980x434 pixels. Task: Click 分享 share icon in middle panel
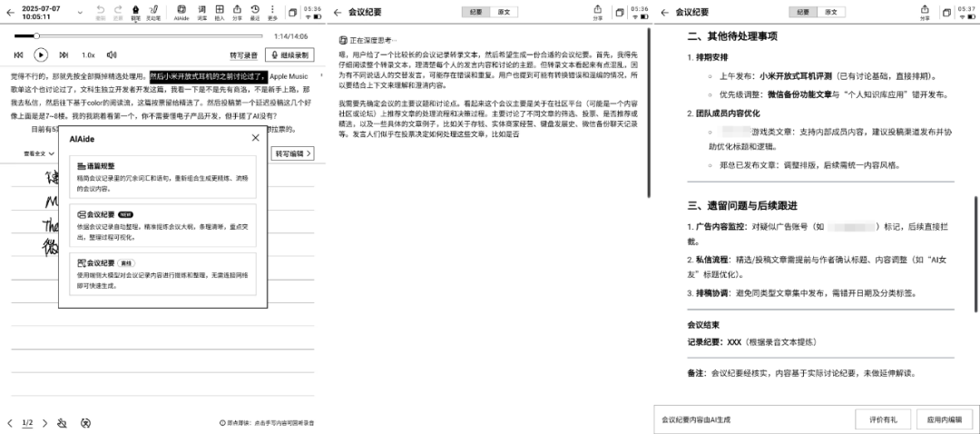pyautogui.click(x=597, y=12)
